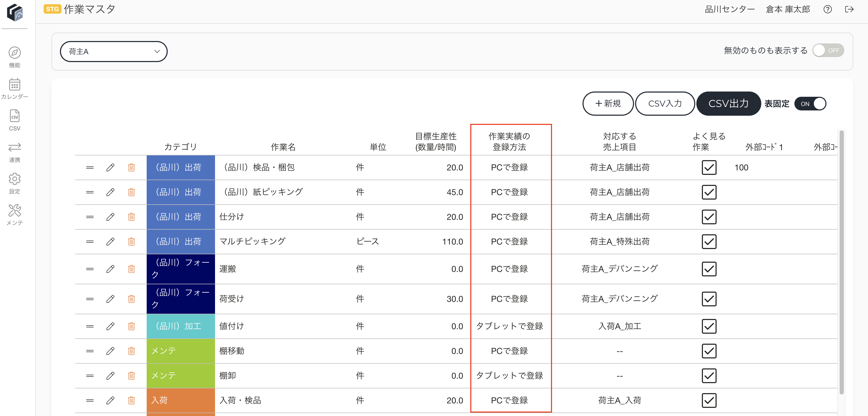Click the CSV入力 button
Image resolution: width=868 pixels, height=416 pixels.
(665, 104)
